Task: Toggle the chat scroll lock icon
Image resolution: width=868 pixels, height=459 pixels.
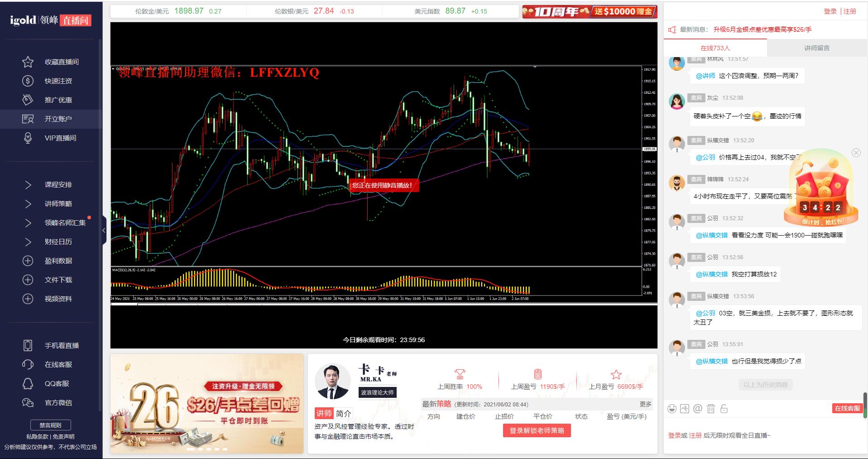Action: (x=724, y=409)
